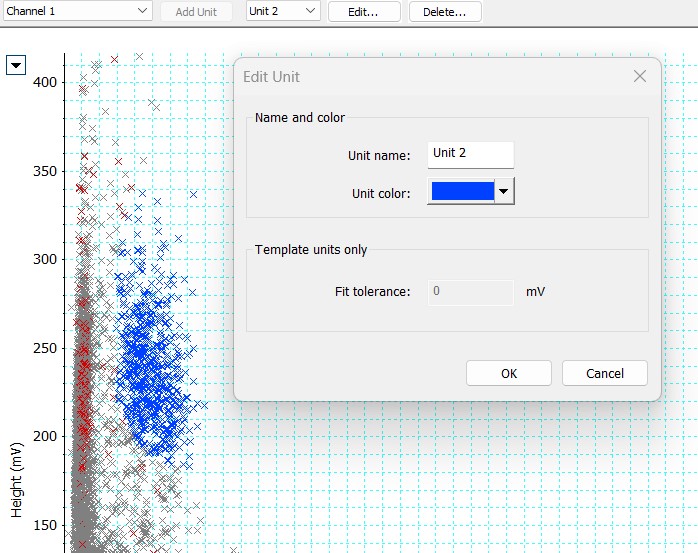Click the red spike points near 340 mV
This screenshot has height=553, width=698.
point(81,188)
